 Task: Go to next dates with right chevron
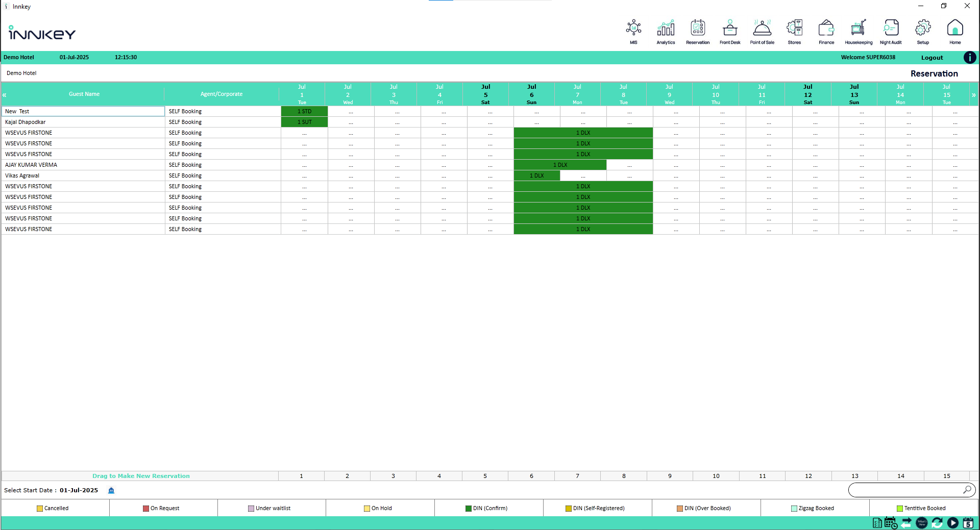(974, 95)
